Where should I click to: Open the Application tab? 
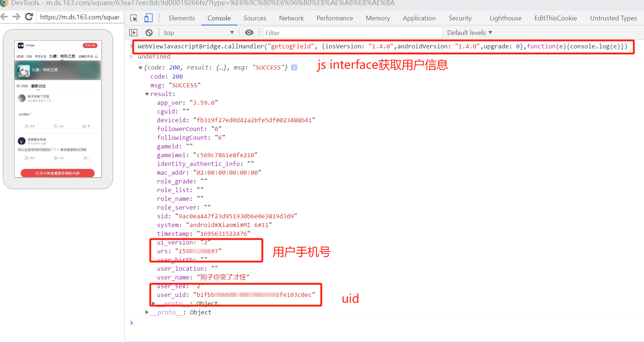tap(419, 18)
